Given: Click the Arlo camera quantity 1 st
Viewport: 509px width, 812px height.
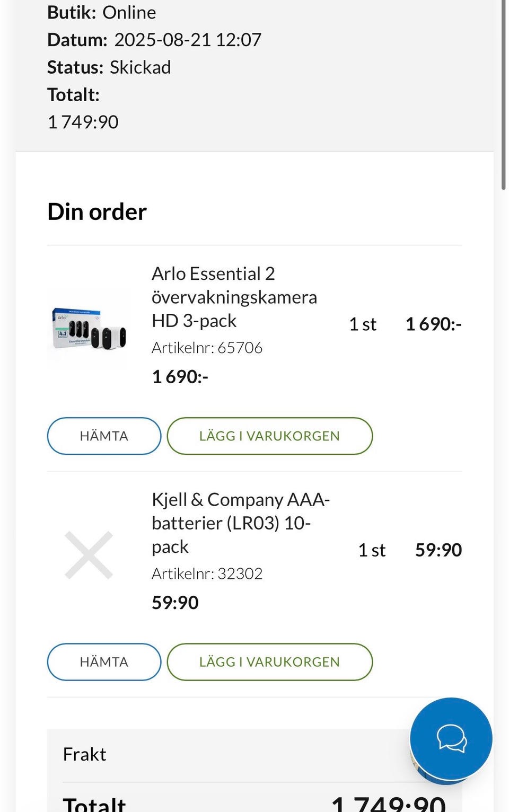Looking at the screenshot, I should 363,324.
